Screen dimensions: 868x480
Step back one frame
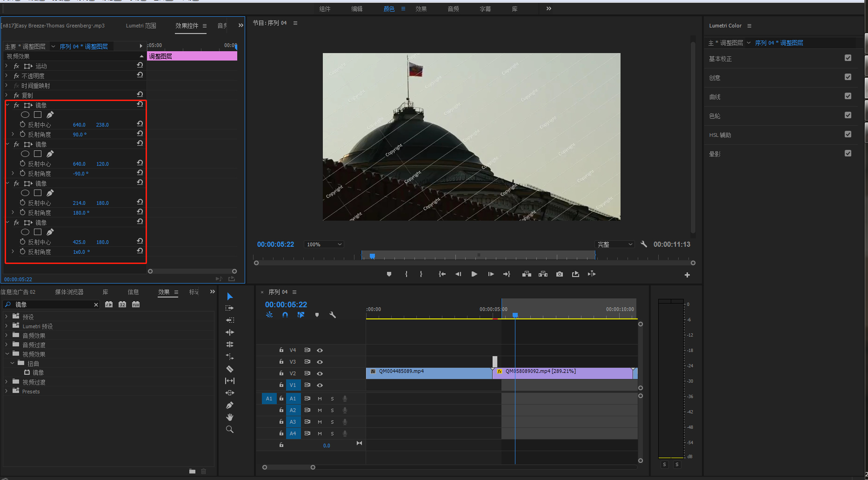[x=458, y=274]
